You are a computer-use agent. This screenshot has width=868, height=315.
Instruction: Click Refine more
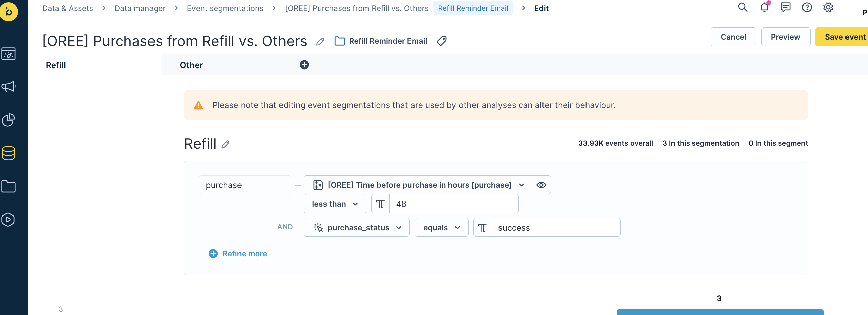(237, 253)
